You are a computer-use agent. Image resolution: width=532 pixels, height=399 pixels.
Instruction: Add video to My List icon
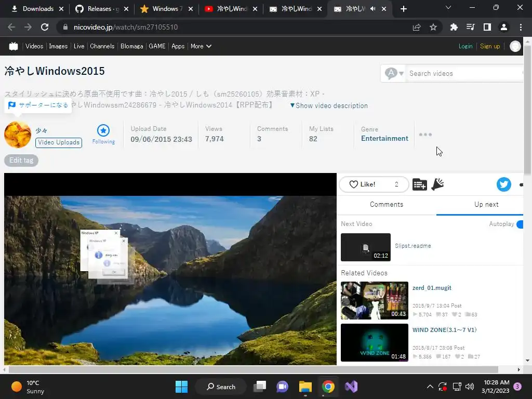click(420, 184)
